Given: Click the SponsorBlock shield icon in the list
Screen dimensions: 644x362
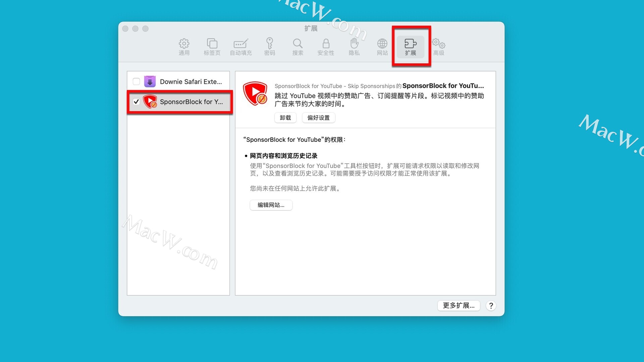Looking at the screenshot, I should (x=150, y=102).
